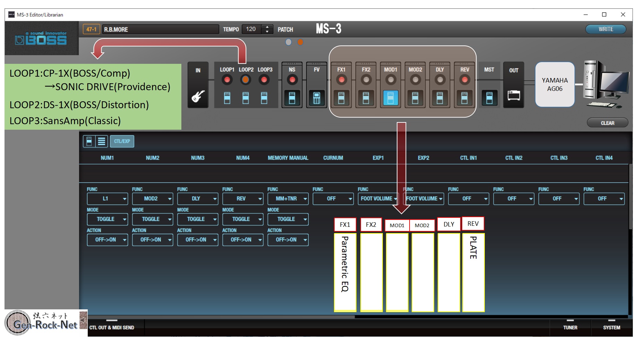Screen dimensions: 644x343
Task: Click the orange PATCH indicator dot
Action: [x=300, y=42]
